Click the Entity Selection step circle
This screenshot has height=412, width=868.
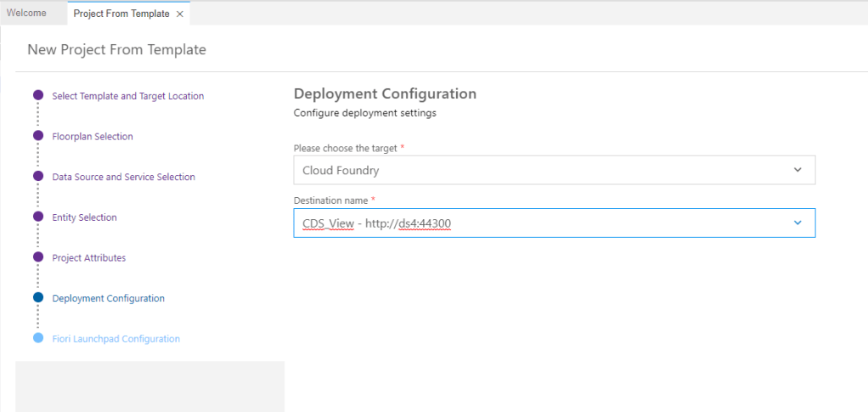tap(38, 217)
